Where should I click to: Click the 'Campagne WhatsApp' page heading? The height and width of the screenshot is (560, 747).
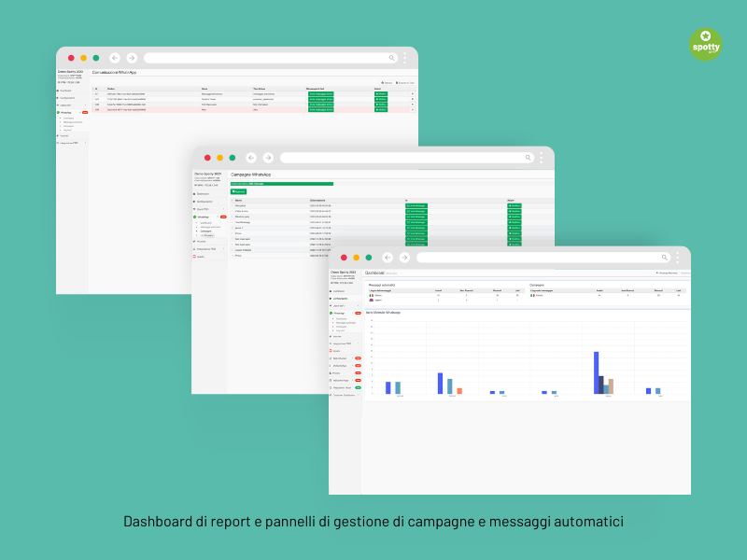coord(251,175)
